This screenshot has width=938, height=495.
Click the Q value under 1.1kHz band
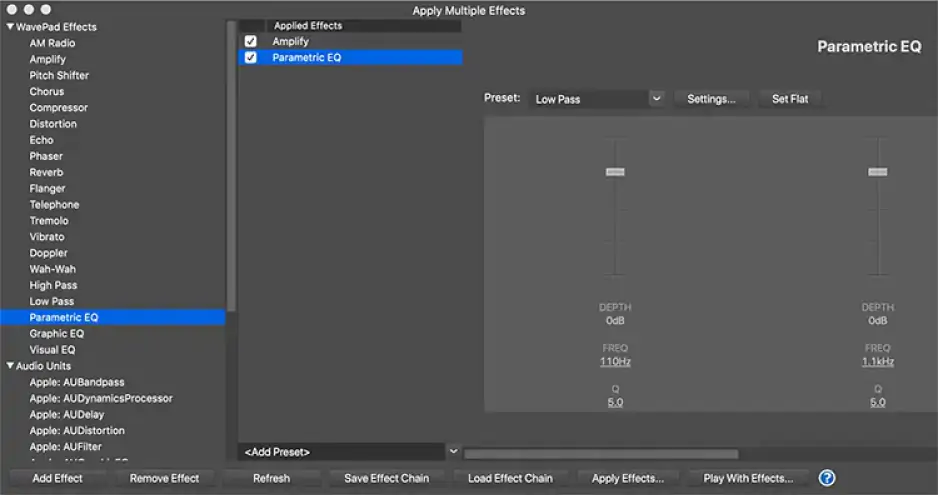pyautogui.click(x=877, y=402)
